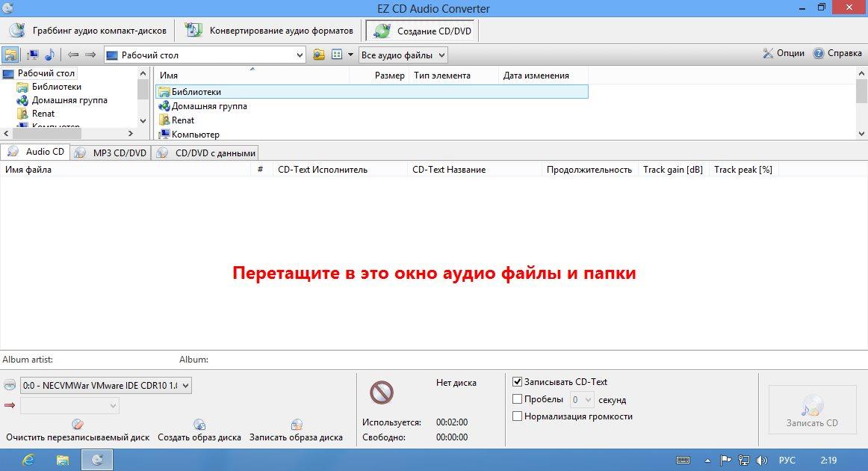The height and width of the screenshot is (471, 868).
Task: Click the CD drive icon beside drive selector
Action: click(10, 385)
